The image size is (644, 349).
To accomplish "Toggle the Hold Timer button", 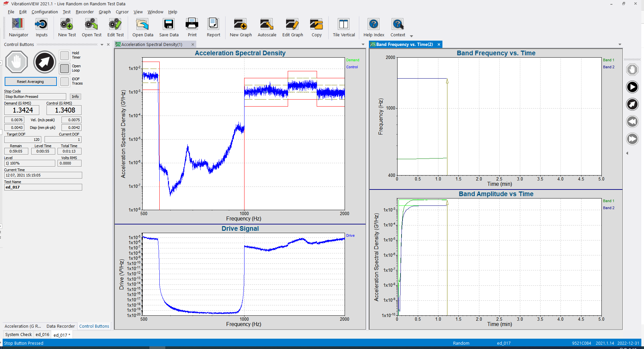I will 65,55.
